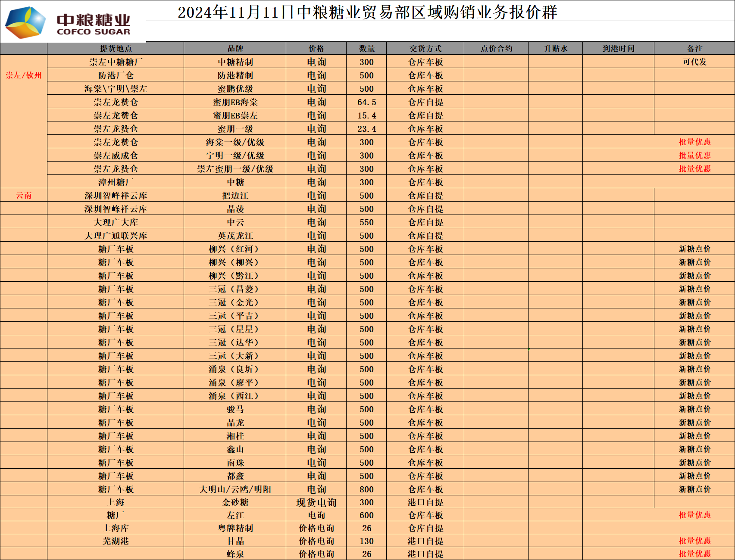This screenshot has height=560, width=735.
Task: Click the red 崇左/钦州 region cell
Action: (x=24, y=75)
